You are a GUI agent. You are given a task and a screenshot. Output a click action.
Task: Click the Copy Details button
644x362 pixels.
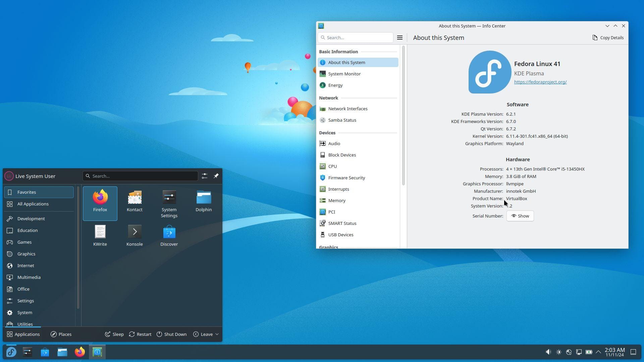[608, 38]
